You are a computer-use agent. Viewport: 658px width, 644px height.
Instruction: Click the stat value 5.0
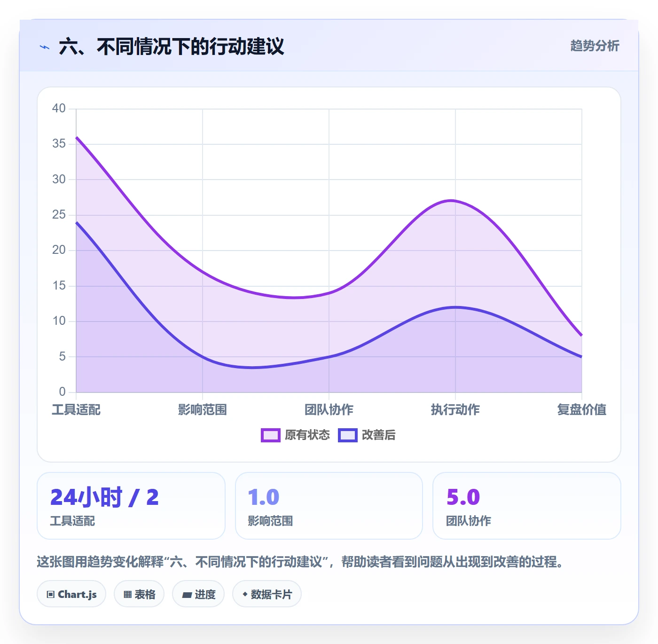point(463,497)
